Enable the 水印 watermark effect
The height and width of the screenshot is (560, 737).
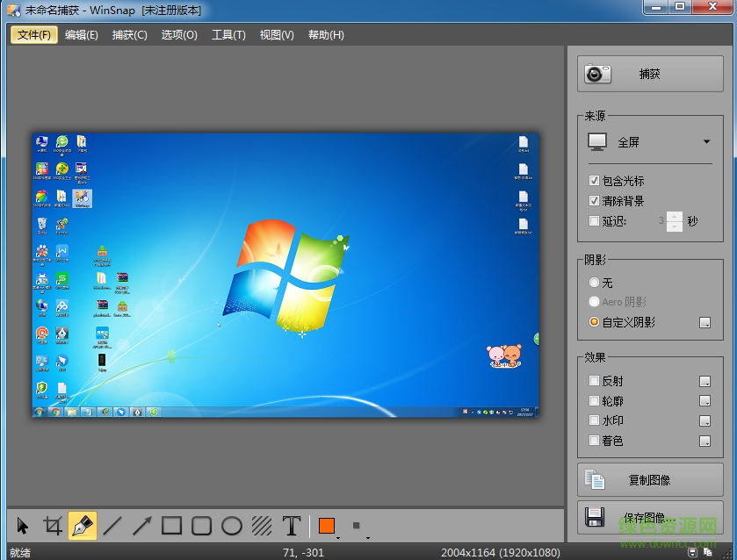[x=595, y=420]
